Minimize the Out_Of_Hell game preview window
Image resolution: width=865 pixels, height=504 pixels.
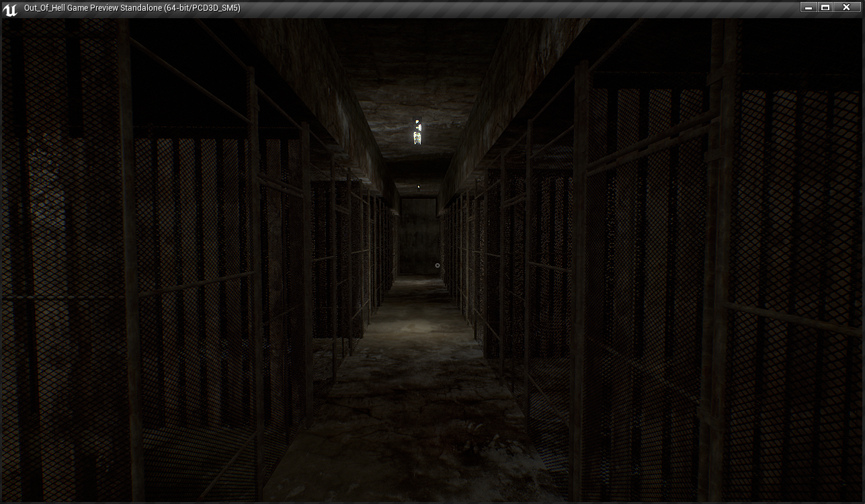(809, 7)
